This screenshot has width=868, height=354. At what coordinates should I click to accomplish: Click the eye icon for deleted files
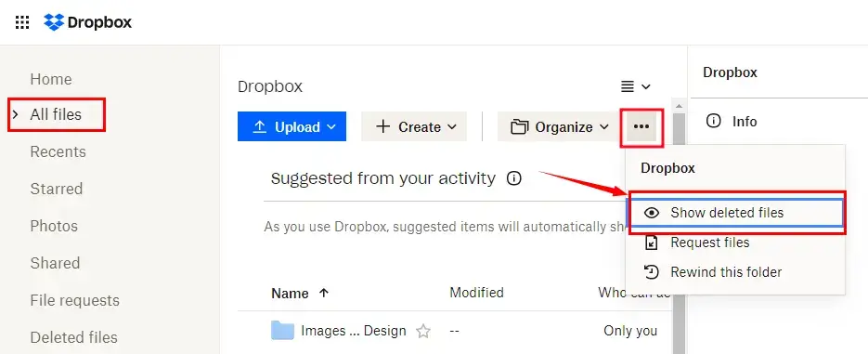tap(652, 213)
